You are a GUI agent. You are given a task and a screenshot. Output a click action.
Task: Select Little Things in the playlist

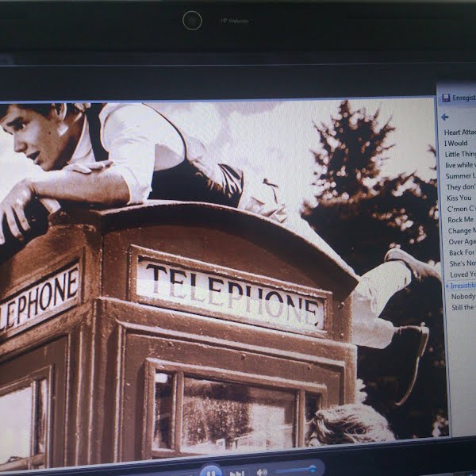click(460, 154)
